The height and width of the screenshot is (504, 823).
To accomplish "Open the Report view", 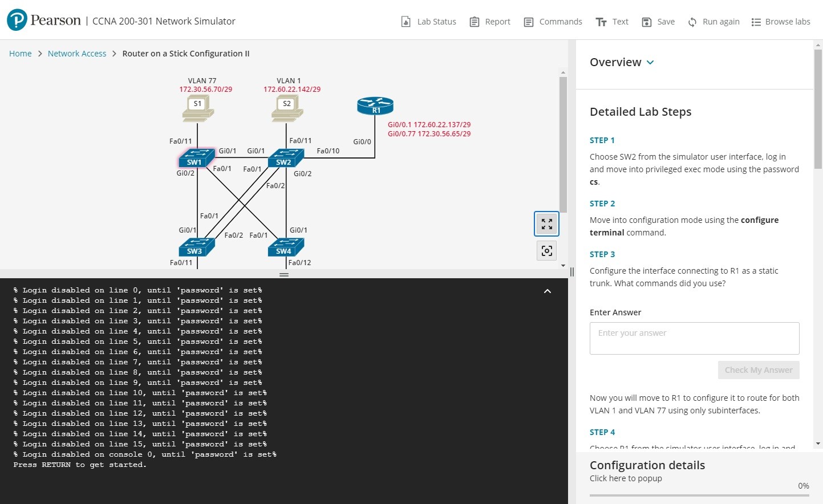I will click(x=490, y=22).
